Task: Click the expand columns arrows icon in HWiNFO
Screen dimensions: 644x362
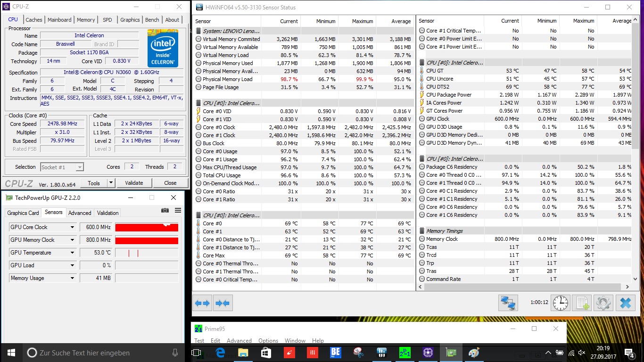Action: coord(202,303)
